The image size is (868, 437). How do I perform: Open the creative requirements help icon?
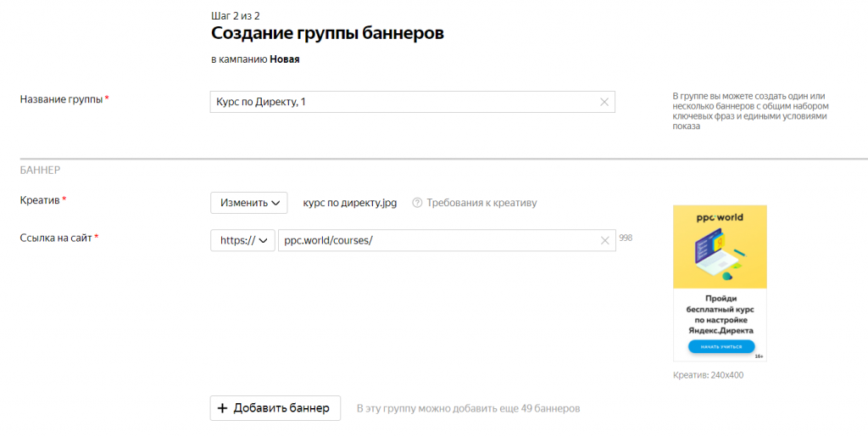pos(417,203)
